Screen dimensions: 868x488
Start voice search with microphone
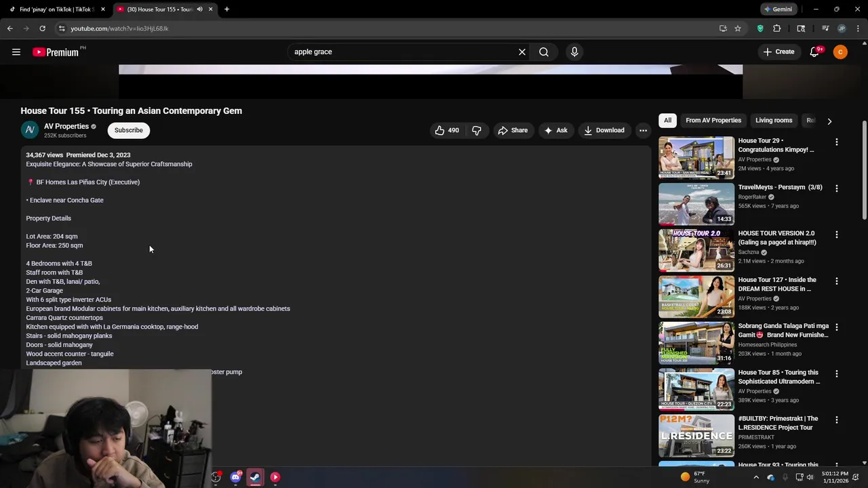pyautogui.click(x=574, y=52)
